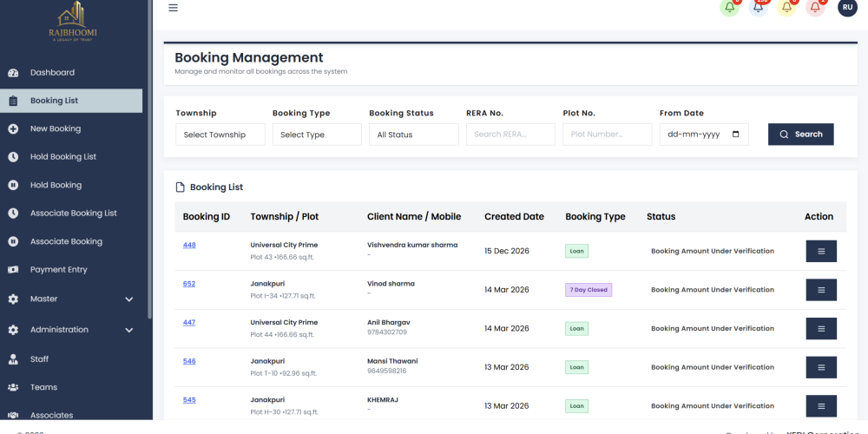Open the yellow notification bell

[787, 8]
